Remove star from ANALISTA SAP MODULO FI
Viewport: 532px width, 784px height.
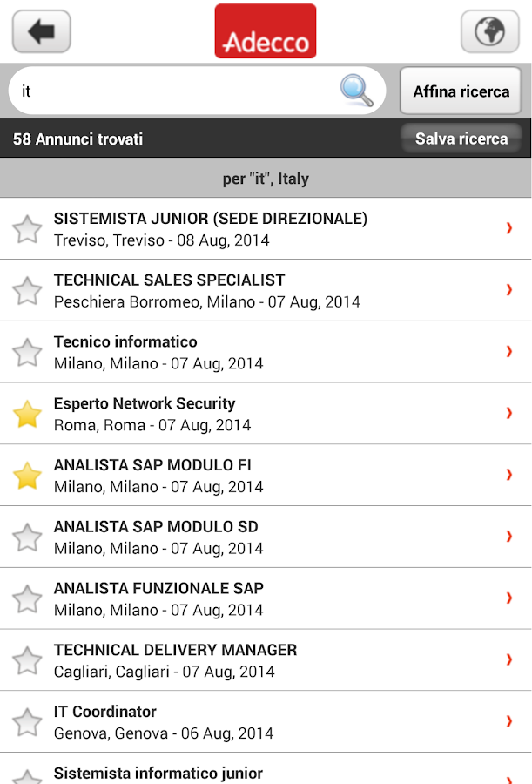tap(28, 476)
